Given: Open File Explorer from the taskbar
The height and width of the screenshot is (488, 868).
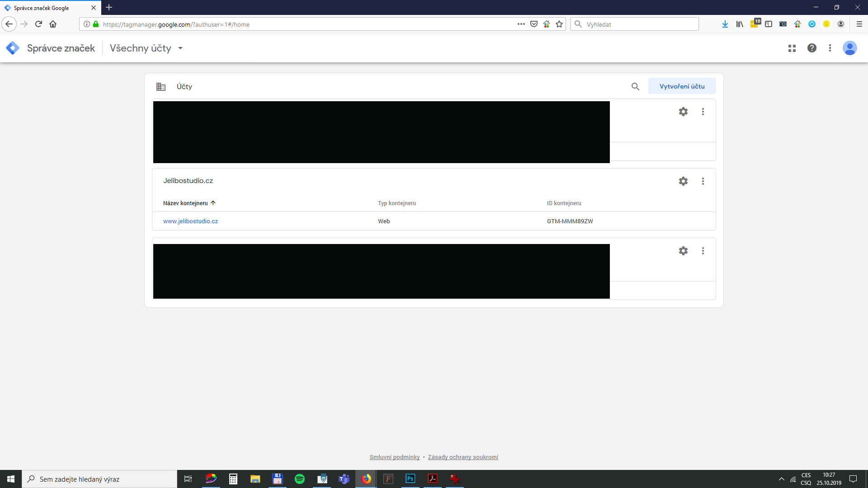Looking at the screenshot, I should click(255, 479).
